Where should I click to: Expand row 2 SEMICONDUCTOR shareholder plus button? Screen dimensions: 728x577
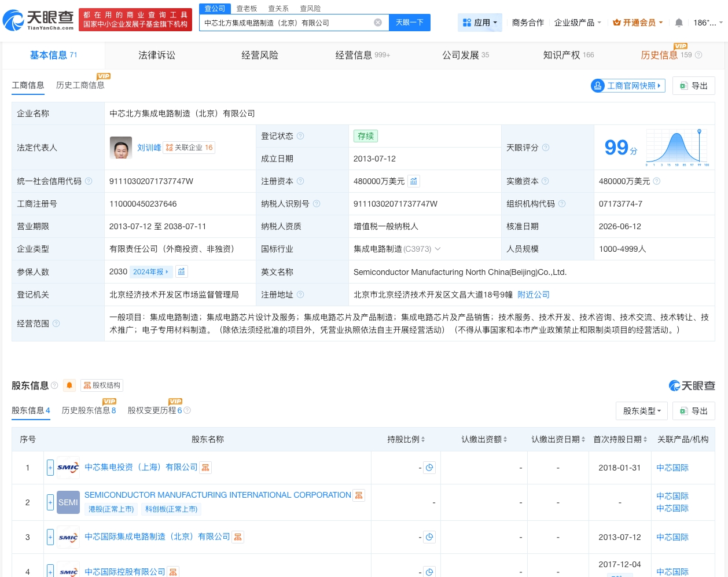click(50, 502)
